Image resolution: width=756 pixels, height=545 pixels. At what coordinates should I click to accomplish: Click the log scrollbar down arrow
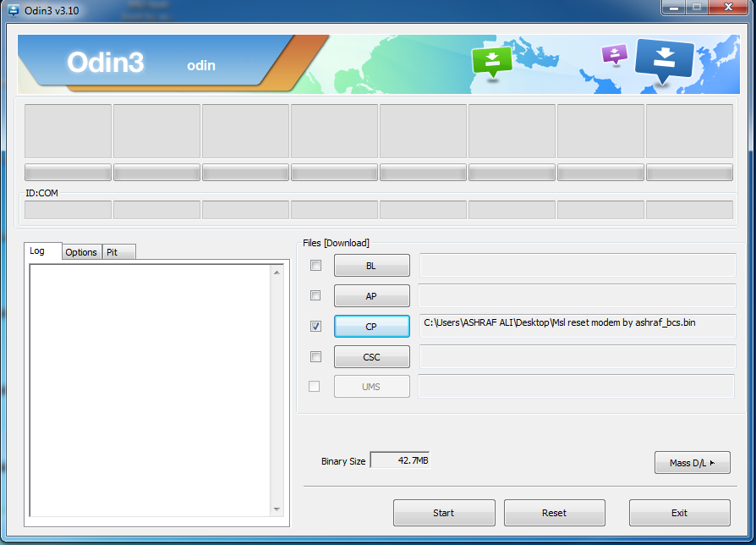coord(277,509)
